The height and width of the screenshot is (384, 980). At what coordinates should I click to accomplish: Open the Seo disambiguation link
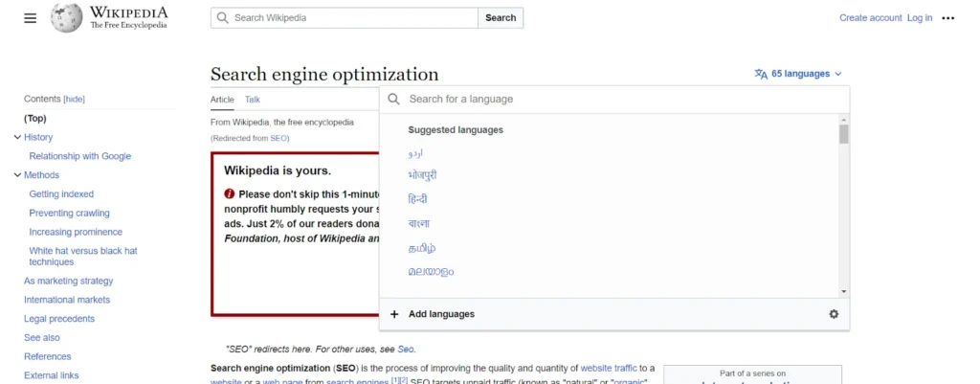click(405, 349)
